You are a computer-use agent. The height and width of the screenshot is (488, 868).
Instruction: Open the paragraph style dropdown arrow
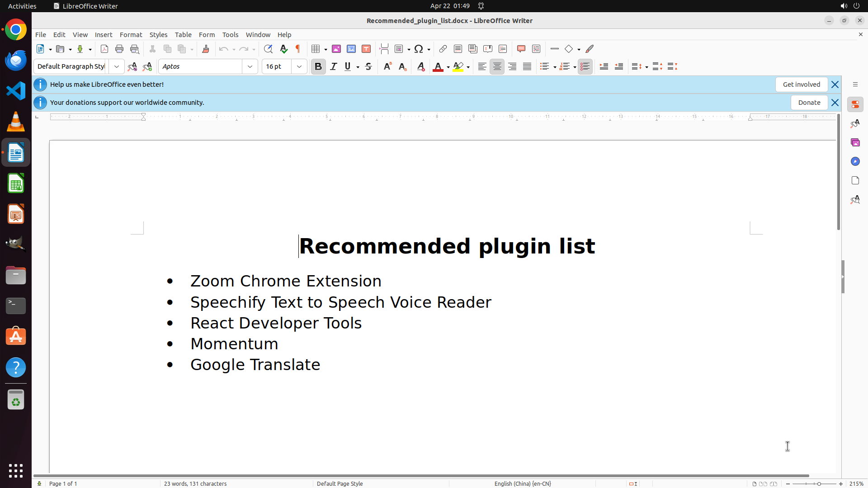[117, 66]
